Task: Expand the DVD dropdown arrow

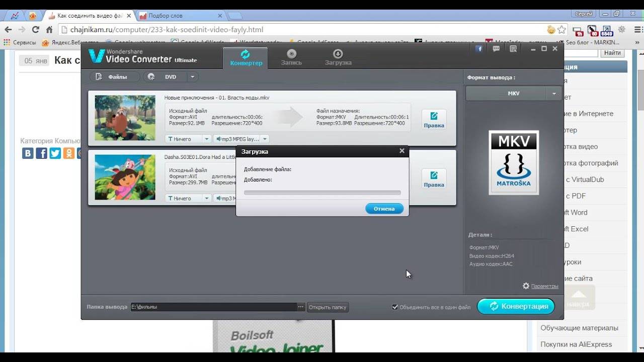Action: coord(192,77)
